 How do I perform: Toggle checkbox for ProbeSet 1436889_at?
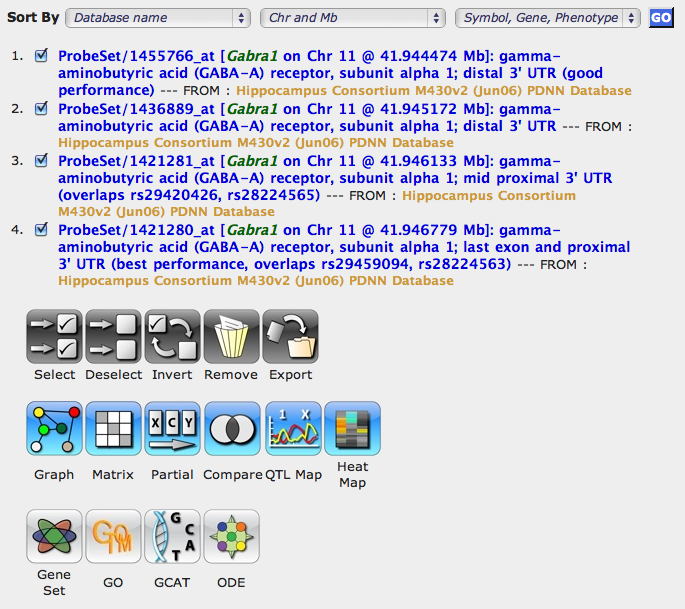coord(41,108)
